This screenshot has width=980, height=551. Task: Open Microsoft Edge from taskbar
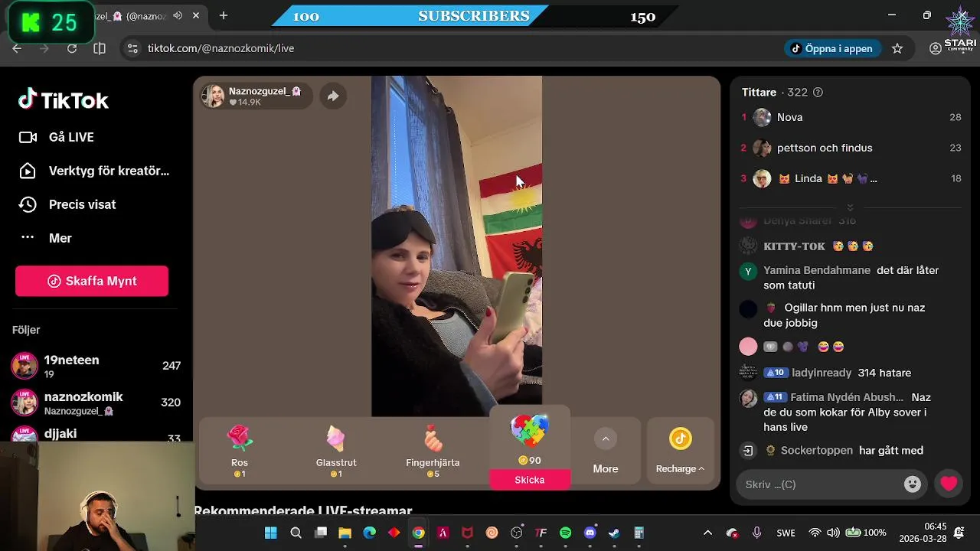coord(370,533)
